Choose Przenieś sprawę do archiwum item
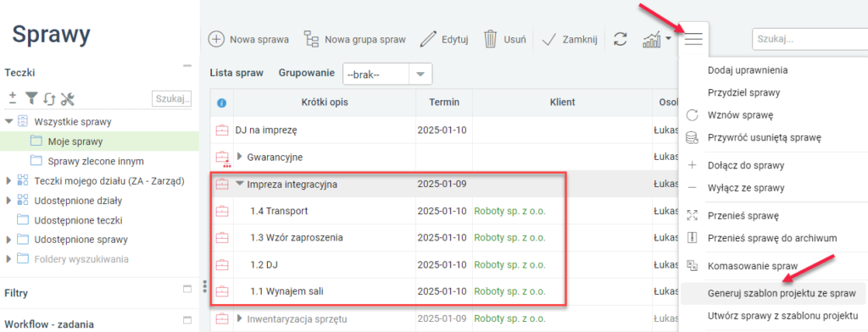The height and width of the screenshot is (332, 868). coord(771,238)
